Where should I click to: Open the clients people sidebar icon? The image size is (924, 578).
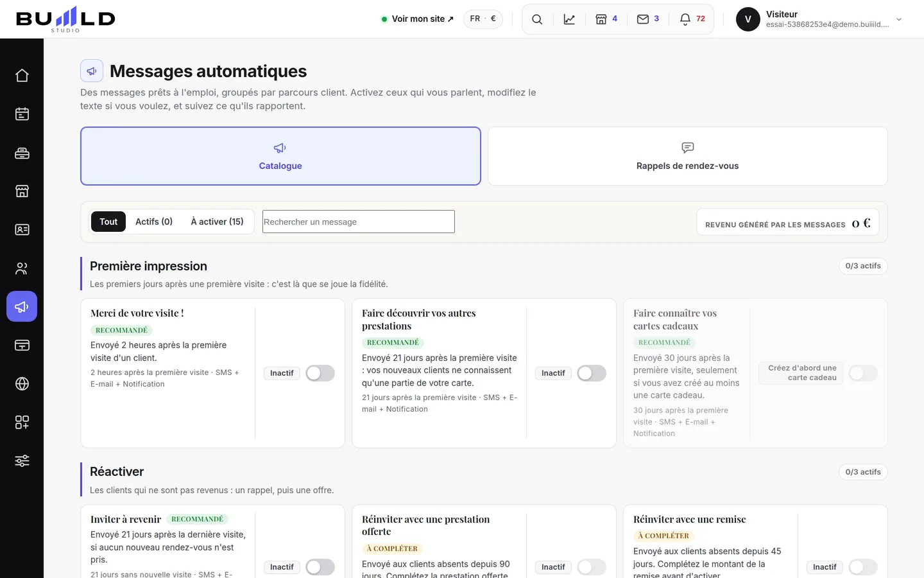(x=22, y=268)
